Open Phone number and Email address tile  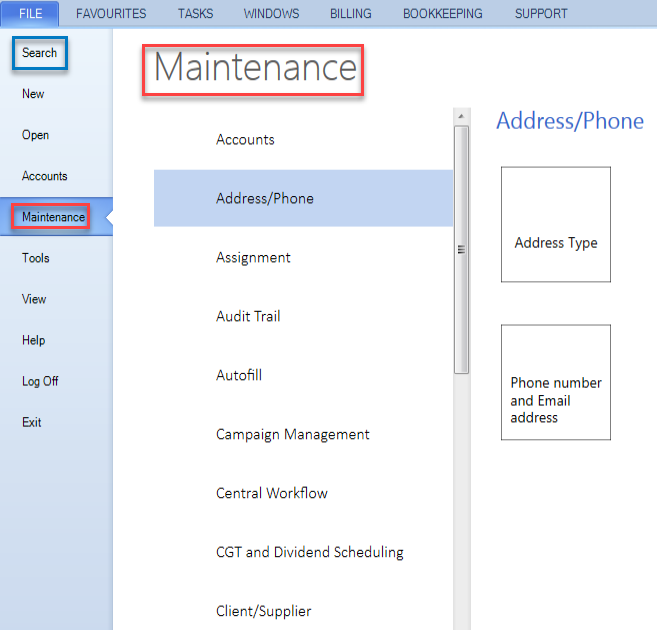pos(556,382)
